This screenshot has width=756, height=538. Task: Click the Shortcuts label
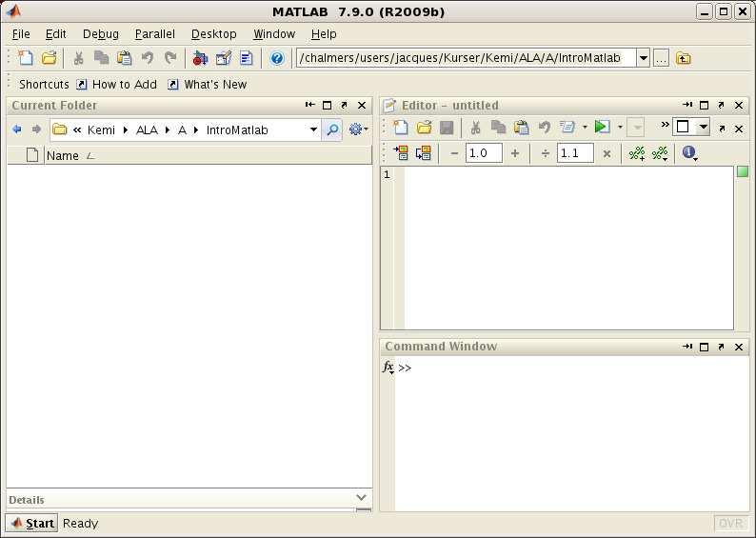[44, 85]
